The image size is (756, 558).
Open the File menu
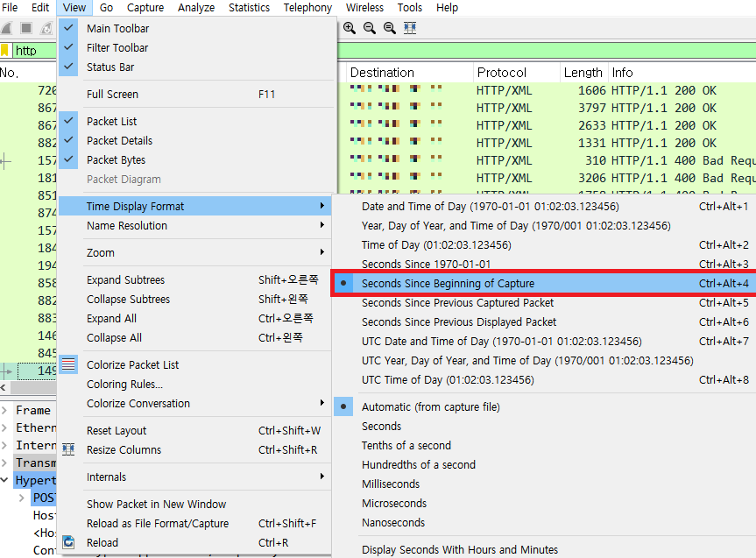tap(10, 8)
